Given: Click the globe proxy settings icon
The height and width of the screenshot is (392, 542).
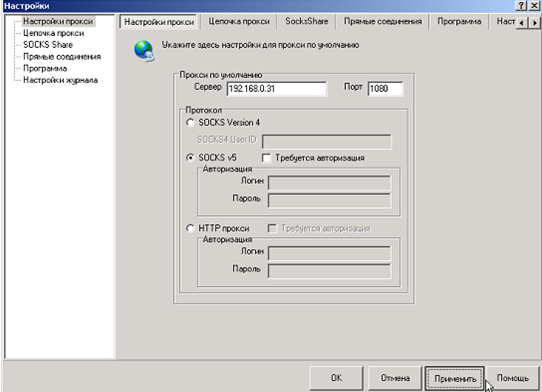Looking at the screenshot, I should pos(144,51).
